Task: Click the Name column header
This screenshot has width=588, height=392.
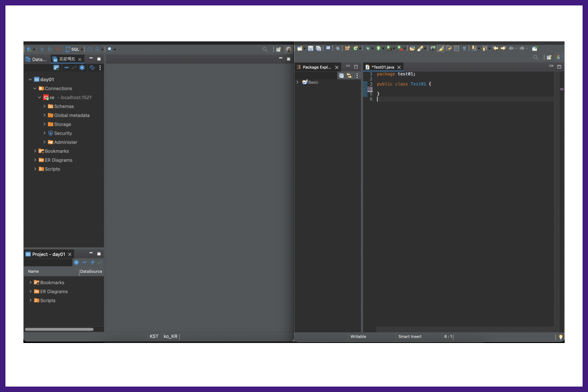Action: point(51,271)
